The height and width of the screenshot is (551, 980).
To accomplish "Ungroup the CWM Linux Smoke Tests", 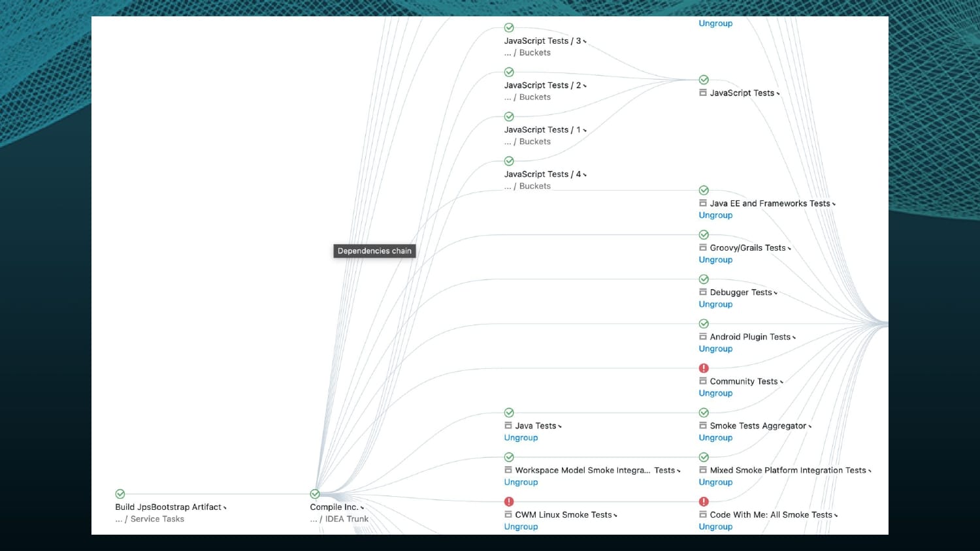I will pyautogui.click(x=521, y=527).
